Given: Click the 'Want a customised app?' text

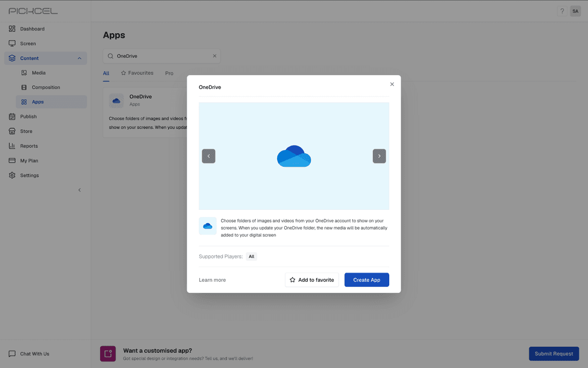Looking at the screenshot, I should click(x=157, y=351).
